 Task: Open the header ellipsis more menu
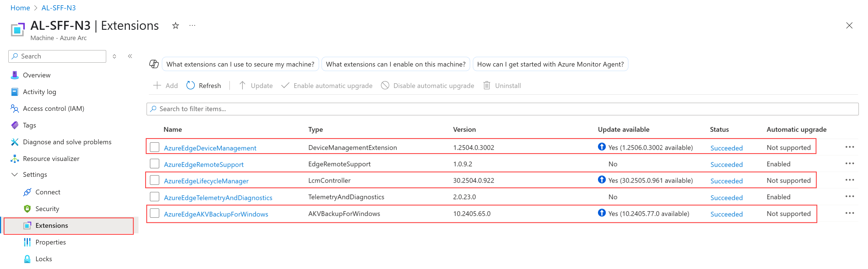click(192, 26)
